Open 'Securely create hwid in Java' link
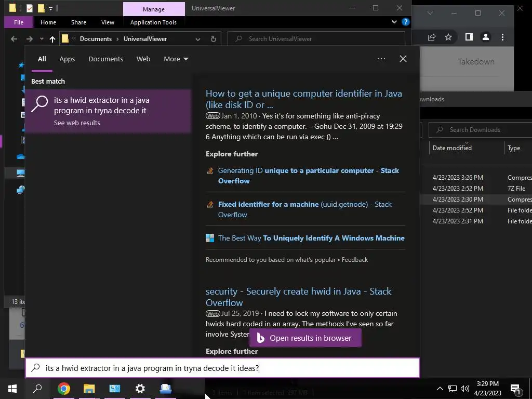532x399 pixels. click(299, 297)
